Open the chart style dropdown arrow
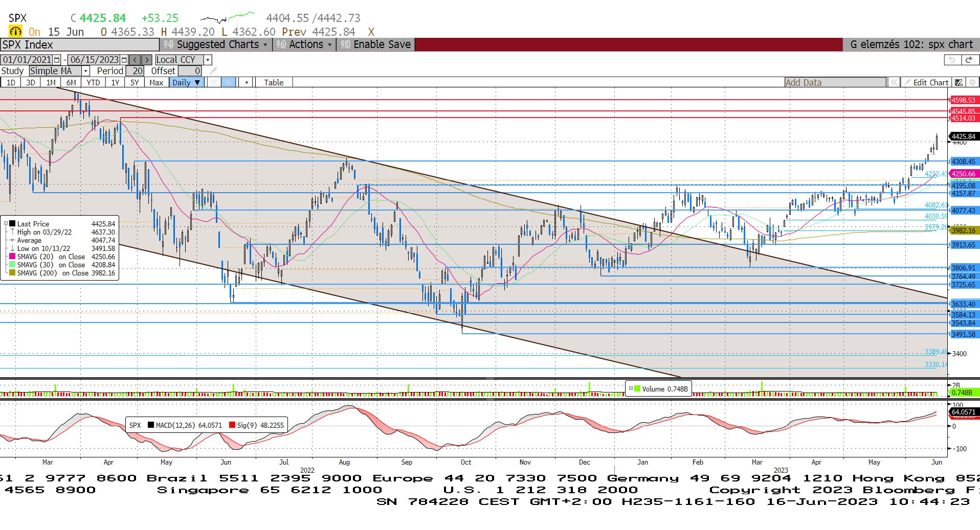The width and height of the screenshot is (980, 530). 247,82
